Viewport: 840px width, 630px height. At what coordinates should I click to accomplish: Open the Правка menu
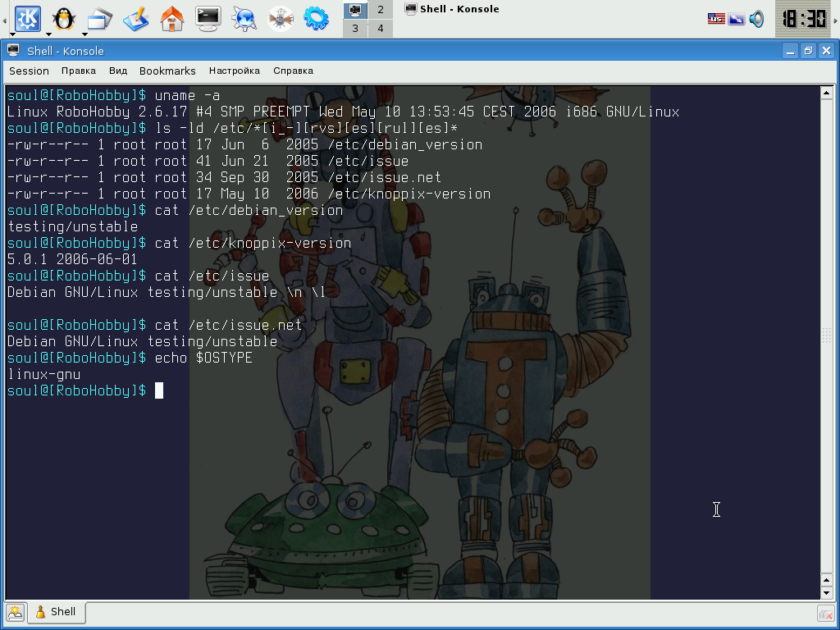click(x=79, y=71)
